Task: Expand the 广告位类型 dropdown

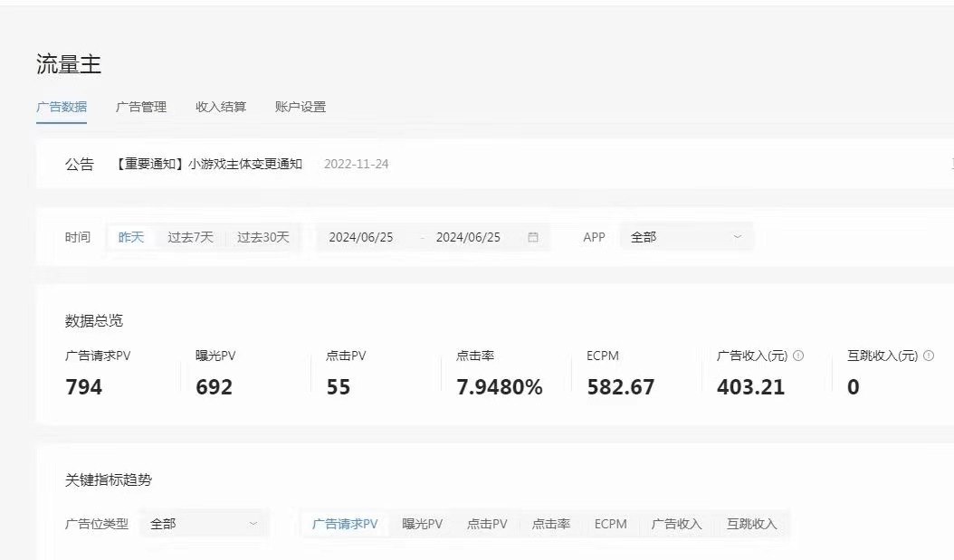Action: 204,524
